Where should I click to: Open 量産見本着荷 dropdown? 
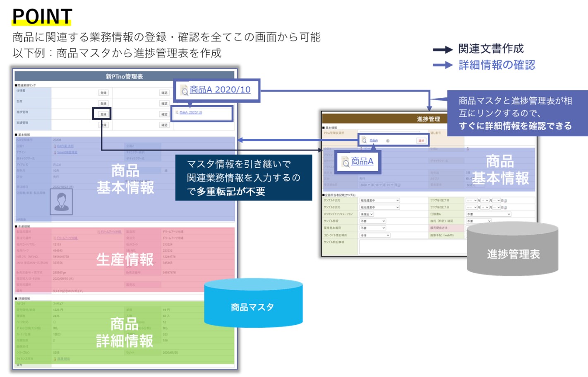click(373, 228)
